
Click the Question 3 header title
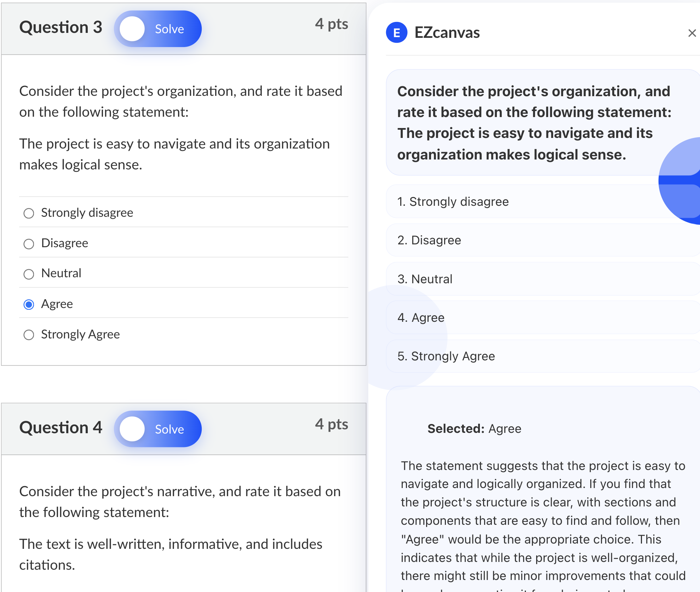[x=61, y=27]
